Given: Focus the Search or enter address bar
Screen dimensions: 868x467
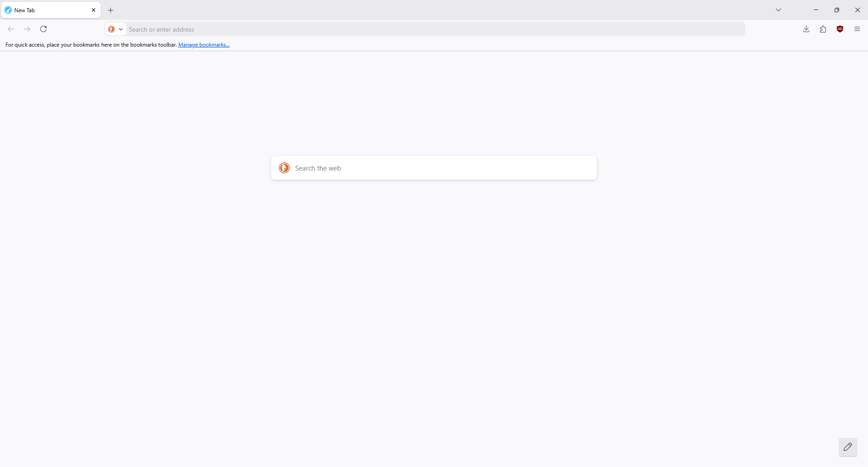Looking at the screenshot, I should coord(434,29).
